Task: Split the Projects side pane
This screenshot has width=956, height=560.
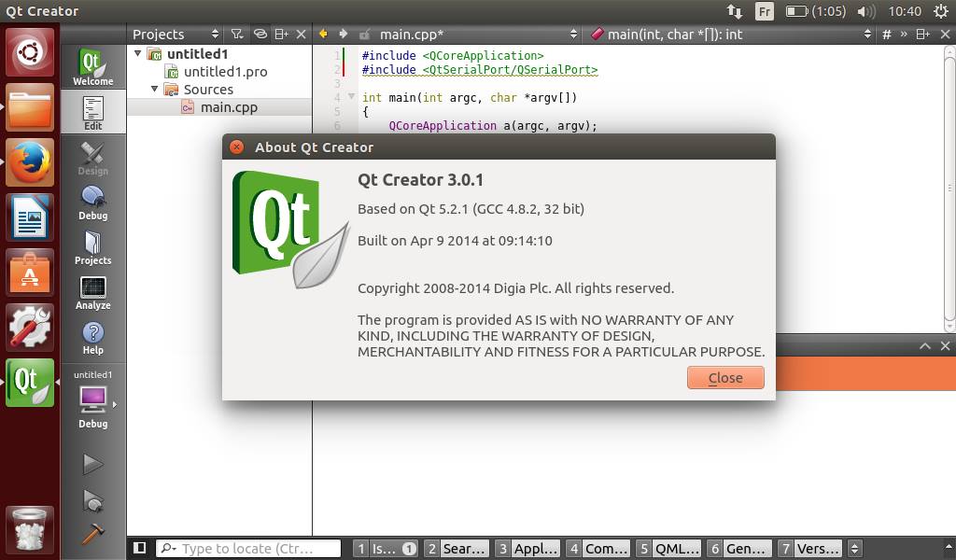Action: pyautogui.click(x=281, y=35)
